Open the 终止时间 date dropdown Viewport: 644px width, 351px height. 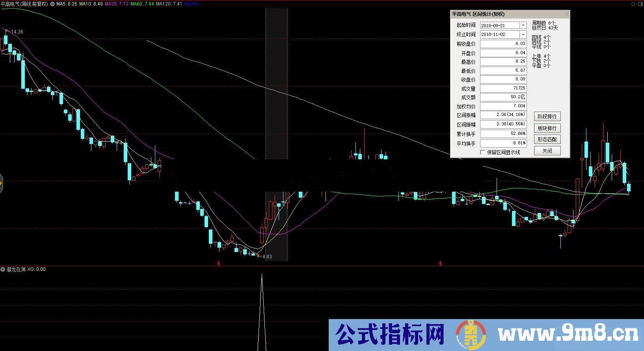click(x=523, y=34)
